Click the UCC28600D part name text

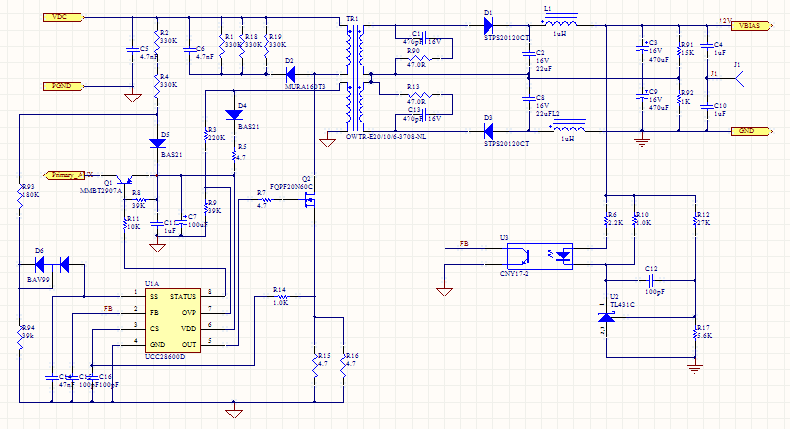(165, 356)
